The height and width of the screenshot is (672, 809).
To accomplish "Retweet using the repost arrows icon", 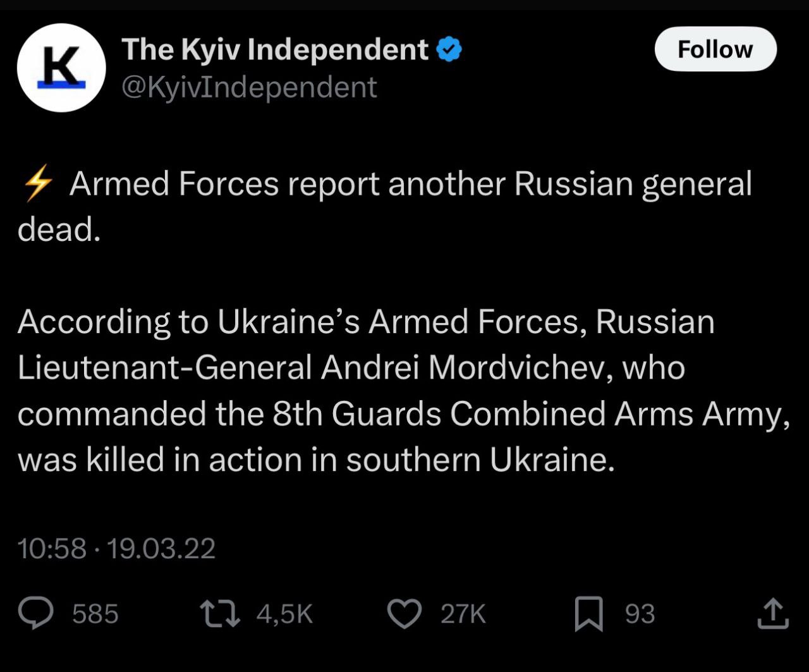I will point(219,614).
